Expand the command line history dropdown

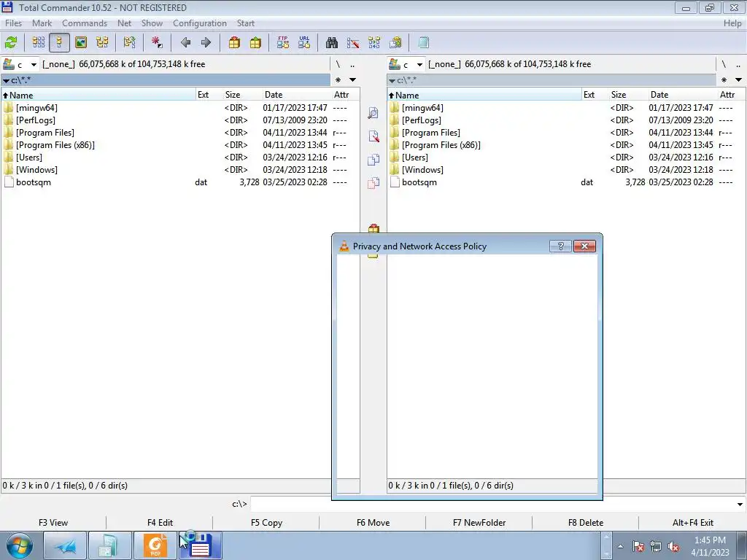[x=740, y=504]
